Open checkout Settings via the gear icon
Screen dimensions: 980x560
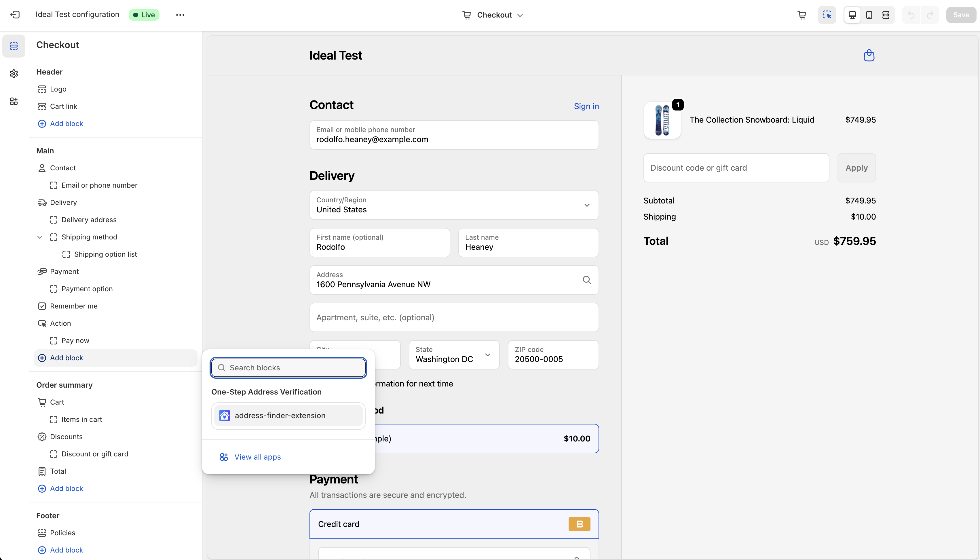point(14,74)
